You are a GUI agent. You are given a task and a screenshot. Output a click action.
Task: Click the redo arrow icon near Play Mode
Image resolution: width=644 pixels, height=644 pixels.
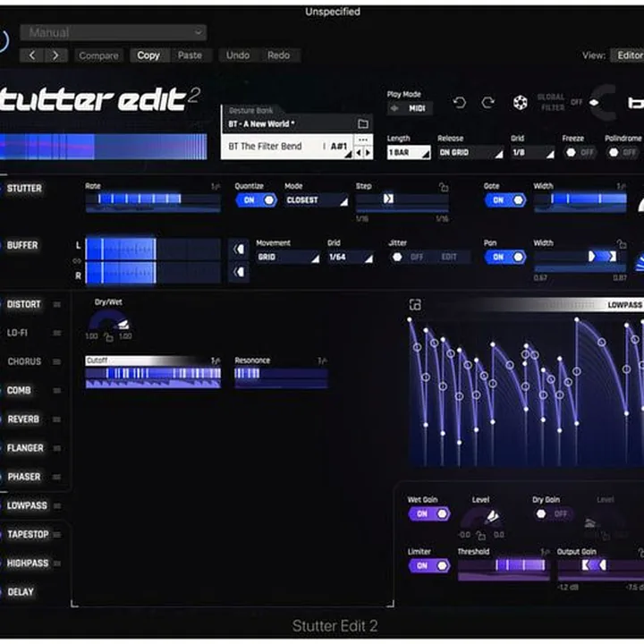[488, 102]
